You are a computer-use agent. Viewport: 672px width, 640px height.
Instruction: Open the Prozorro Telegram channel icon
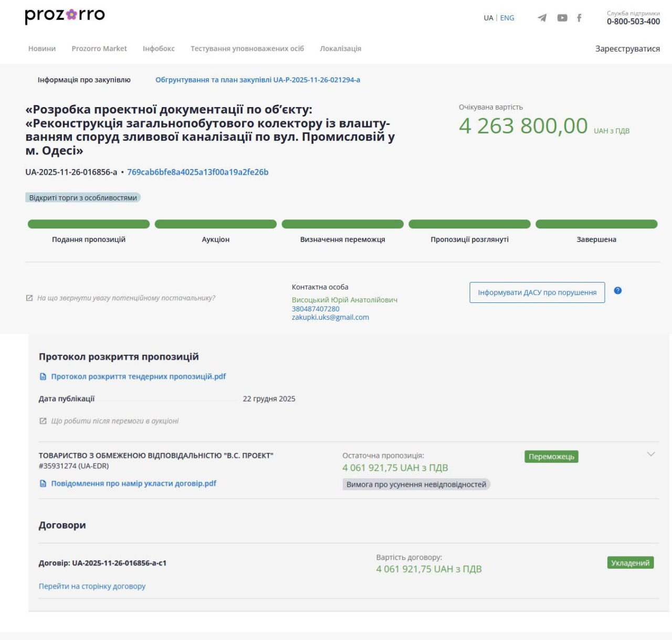click(542, 18)
